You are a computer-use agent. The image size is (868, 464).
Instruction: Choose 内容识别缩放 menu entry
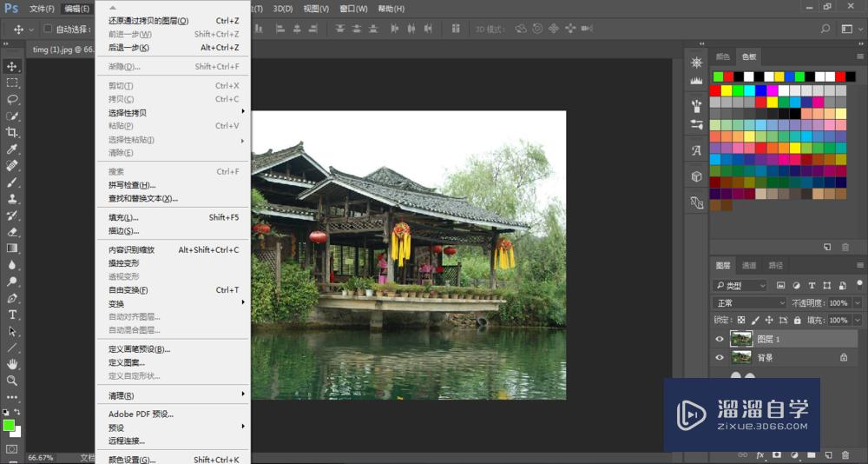point(174,250)
